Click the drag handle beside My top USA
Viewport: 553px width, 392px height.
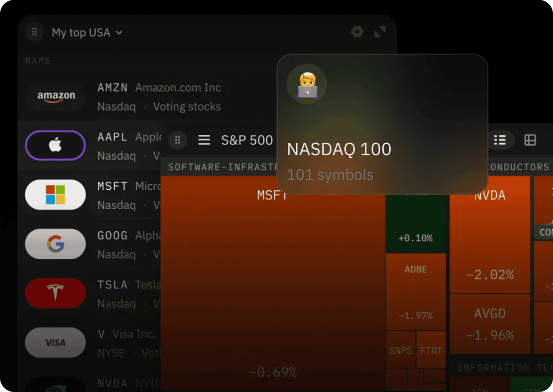(34, 32)
